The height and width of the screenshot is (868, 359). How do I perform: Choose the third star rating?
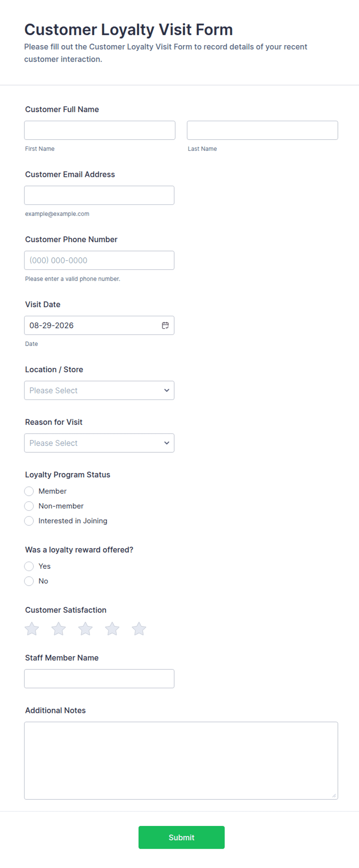point(85,629)
